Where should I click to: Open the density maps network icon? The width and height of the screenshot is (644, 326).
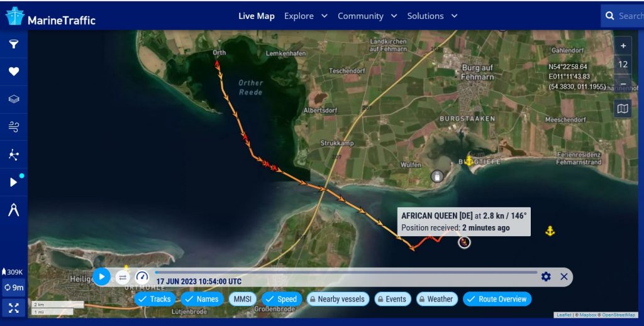coord(13,155)
